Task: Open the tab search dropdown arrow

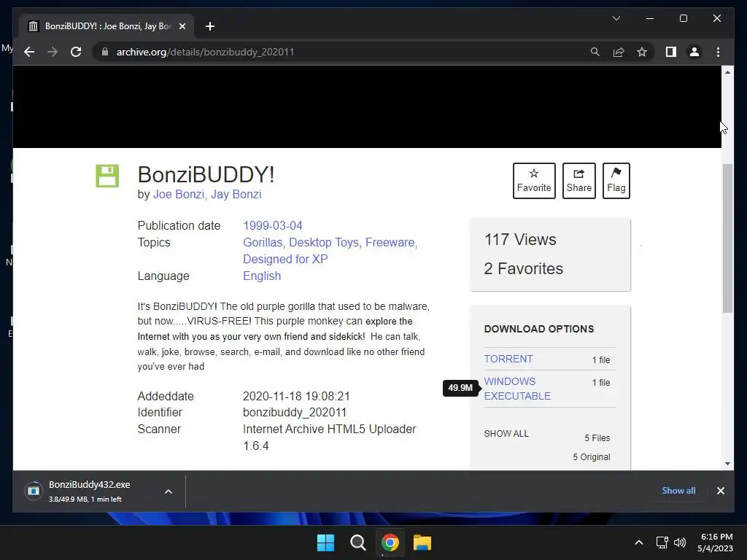Action: click(x=616, y=18)
